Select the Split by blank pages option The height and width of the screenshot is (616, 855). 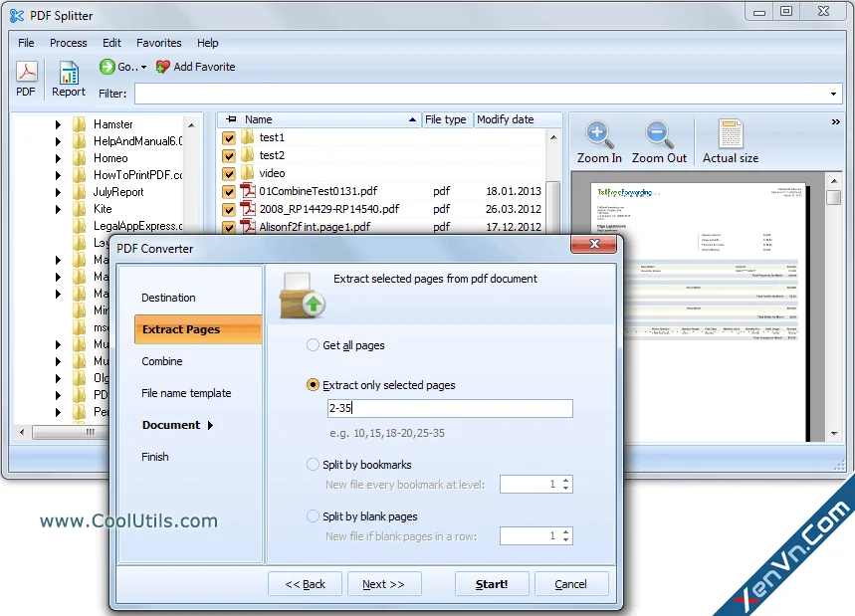point(313,516)
